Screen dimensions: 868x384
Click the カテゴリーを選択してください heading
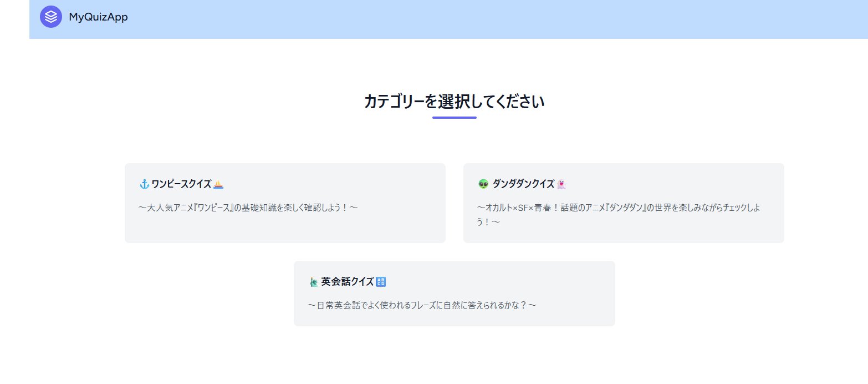click(454, 102)
